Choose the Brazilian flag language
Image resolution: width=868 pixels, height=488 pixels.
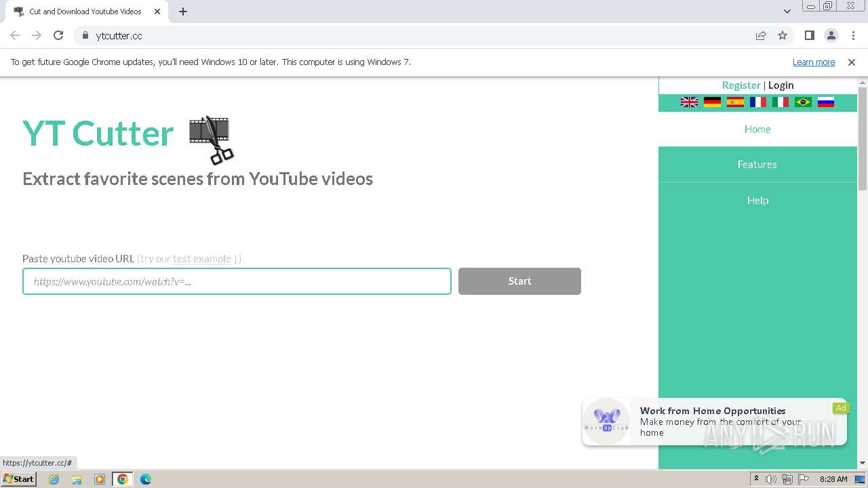coord(803,102)
